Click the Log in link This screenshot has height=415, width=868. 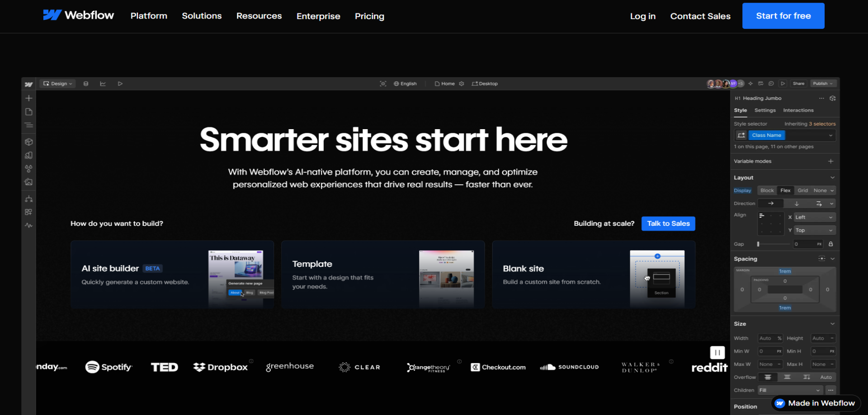[642, 16]
